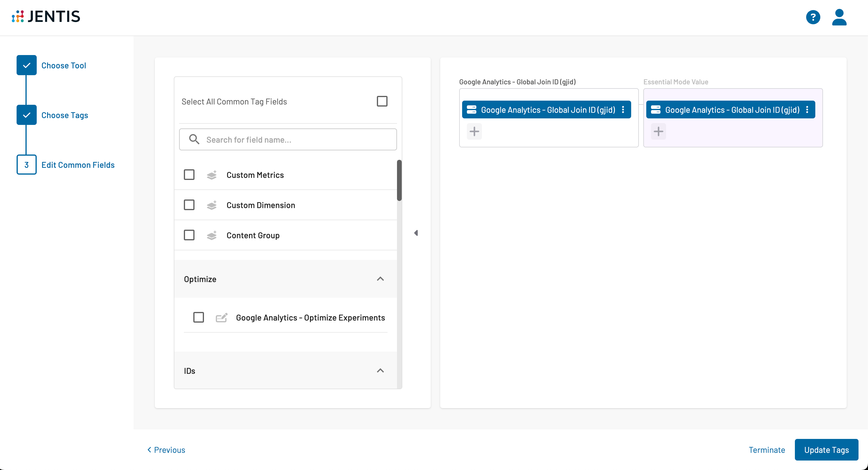Go to the Choose Tool step
868x470 pixels.
point(63,65)
